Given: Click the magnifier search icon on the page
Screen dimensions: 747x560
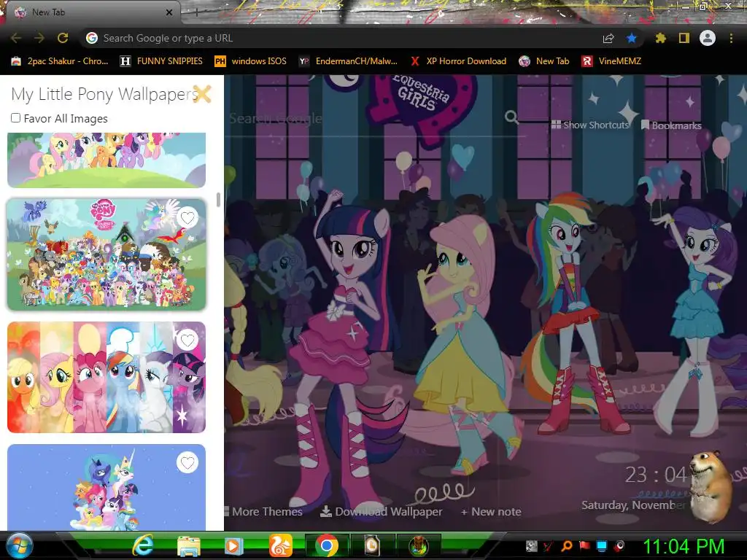Looking at the screenshot, I should tap(511, 117).
